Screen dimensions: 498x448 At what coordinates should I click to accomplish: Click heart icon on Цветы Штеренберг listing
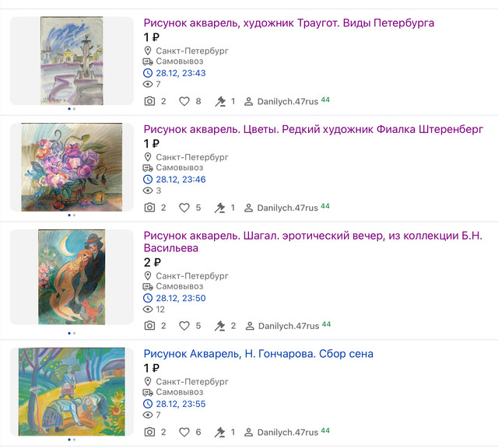pyautogui.click(x=184, y=208)
